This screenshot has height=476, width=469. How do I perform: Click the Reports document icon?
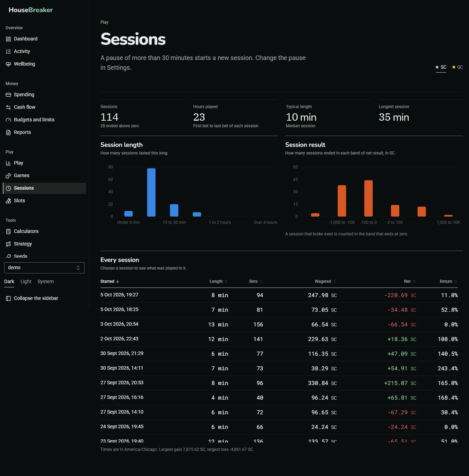(8, 133)
